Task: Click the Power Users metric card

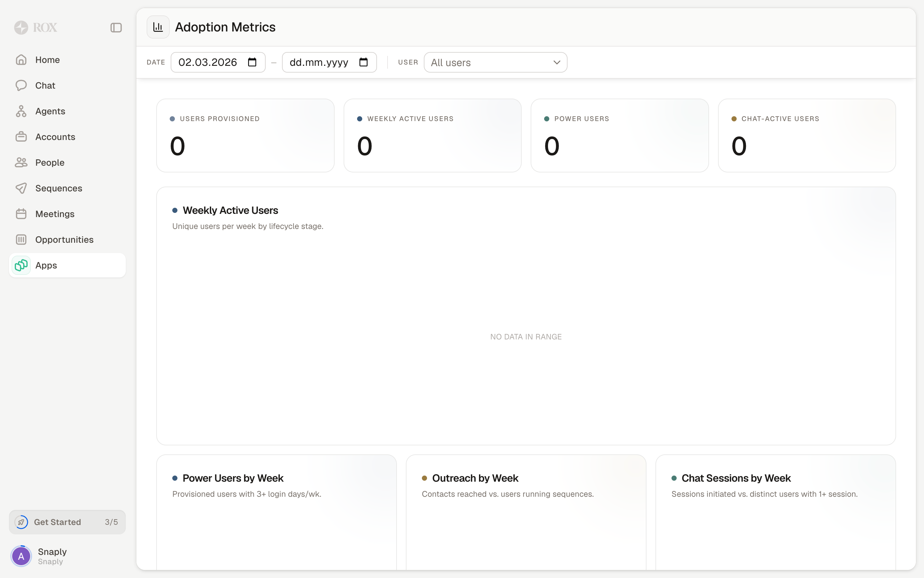Action: coord(619,135)
